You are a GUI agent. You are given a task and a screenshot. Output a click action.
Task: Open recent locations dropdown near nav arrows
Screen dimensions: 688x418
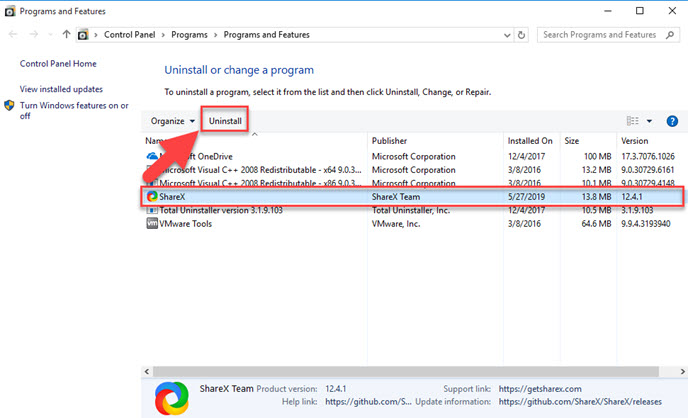[x=50, y=35]
